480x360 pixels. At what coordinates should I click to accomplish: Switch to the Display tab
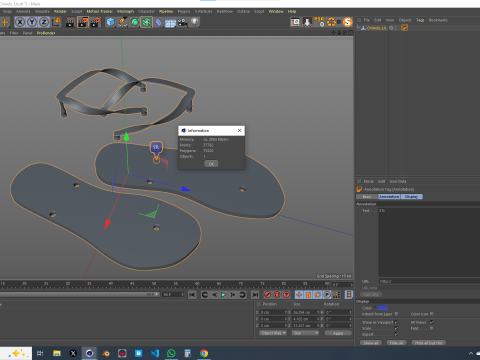tap(411, 197)
